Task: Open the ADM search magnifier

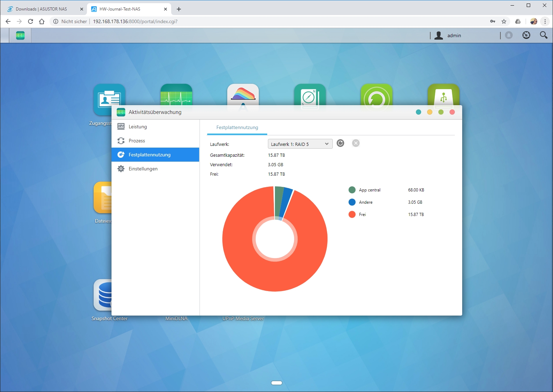Action: 544,35
